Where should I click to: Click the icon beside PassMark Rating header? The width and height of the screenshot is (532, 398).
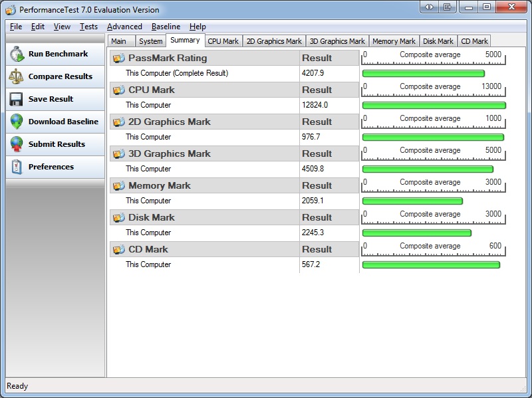click(119, 58)
